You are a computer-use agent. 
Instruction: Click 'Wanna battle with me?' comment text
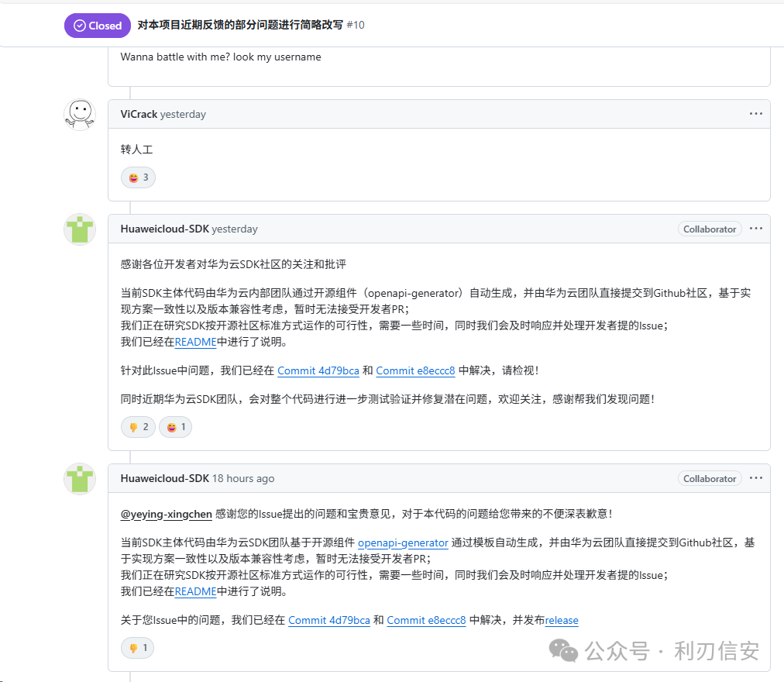click(x=221, y=57)
